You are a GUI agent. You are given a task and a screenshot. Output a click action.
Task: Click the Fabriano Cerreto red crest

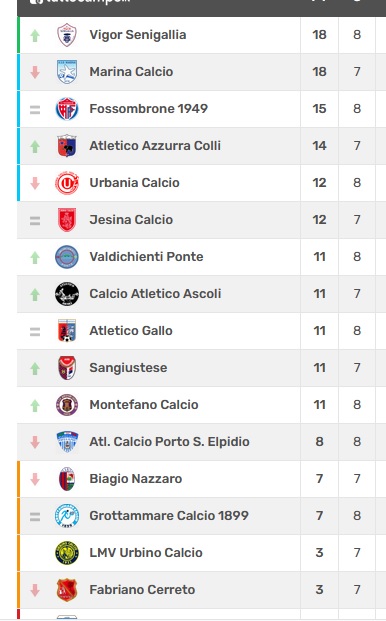(67, 590)
